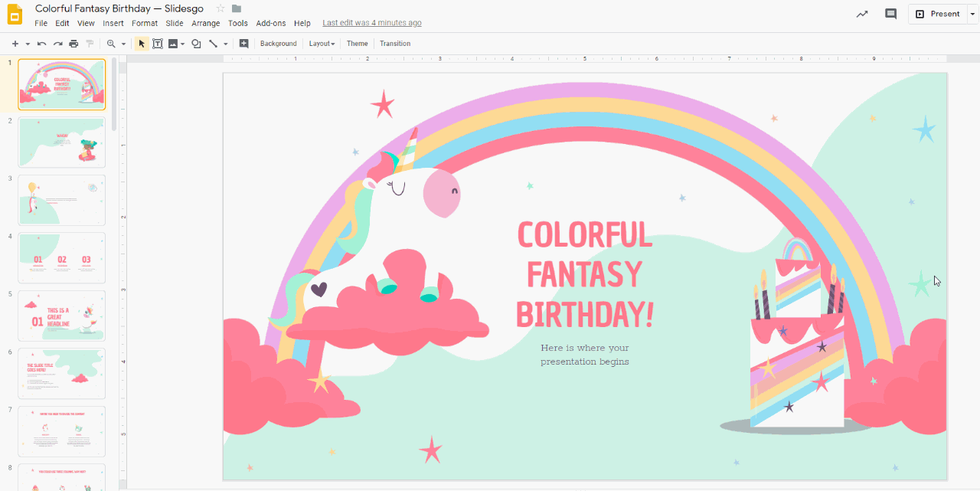
Task: Open the Add-ons menu
Action: [x=271, y=23]
